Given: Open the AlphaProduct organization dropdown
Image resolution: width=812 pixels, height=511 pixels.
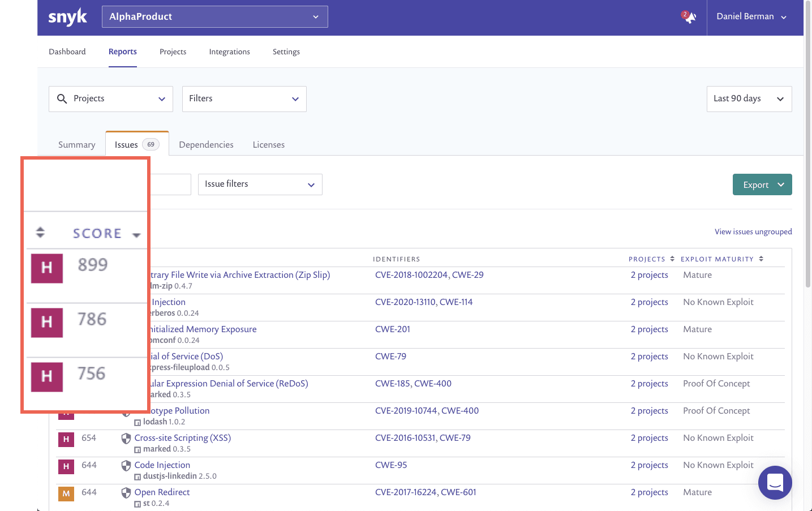Looking at the screenshot, I should tap(215, 16).
